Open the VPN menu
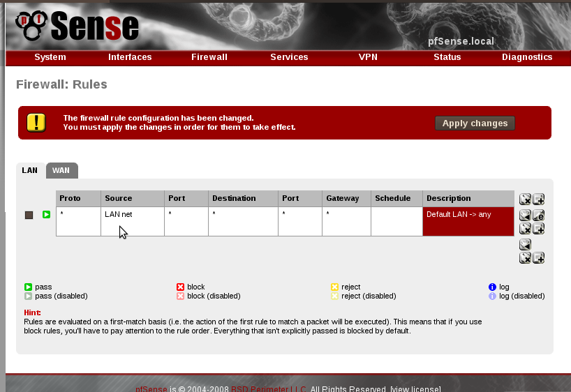Screen dimensions: 571x392 coord(368,57)
